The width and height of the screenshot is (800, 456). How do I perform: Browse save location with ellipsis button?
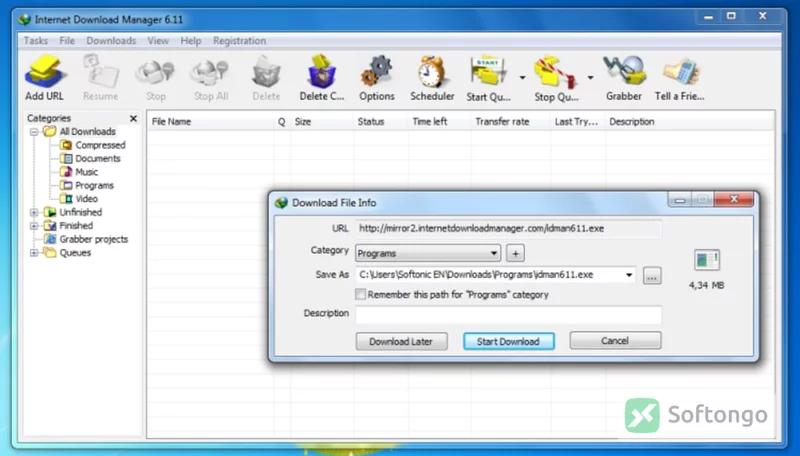click(x=652, y=276)
